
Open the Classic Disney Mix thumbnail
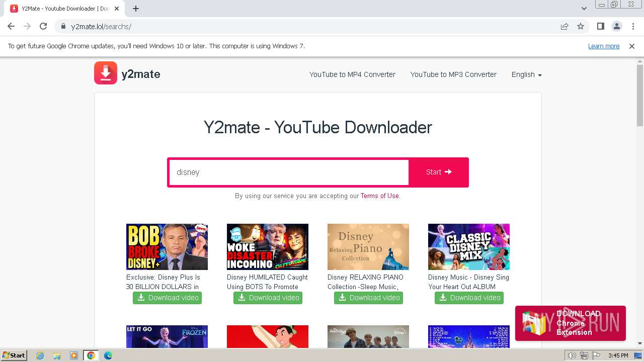click(469, 247)
